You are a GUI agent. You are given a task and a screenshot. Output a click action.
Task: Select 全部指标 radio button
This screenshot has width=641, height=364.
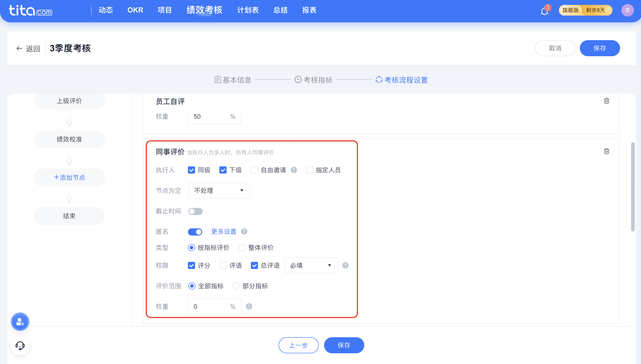[x=192, y=286]
